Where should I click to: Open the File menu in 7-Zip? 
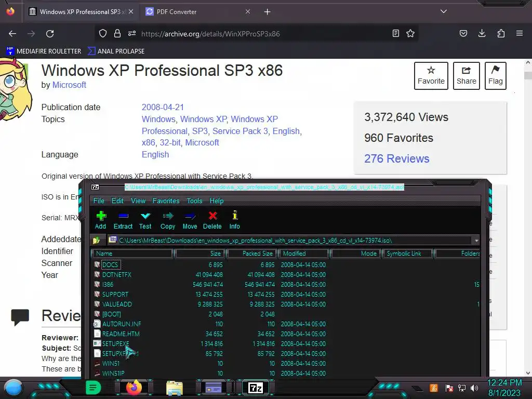[99, 201]
